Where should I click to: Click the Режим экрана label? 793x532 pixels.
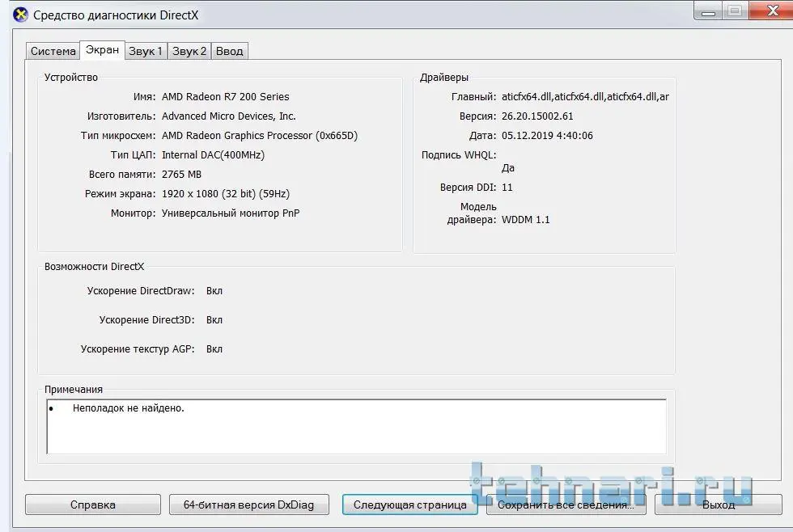(x=121, y=193)
